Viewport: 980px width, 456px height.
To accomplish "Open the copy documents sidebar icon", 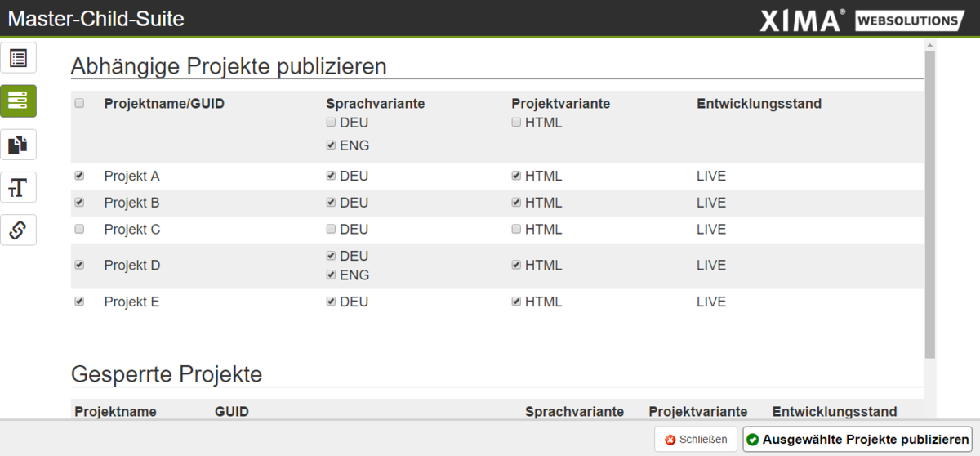I will pyautogui.click(x=18, y=145).
